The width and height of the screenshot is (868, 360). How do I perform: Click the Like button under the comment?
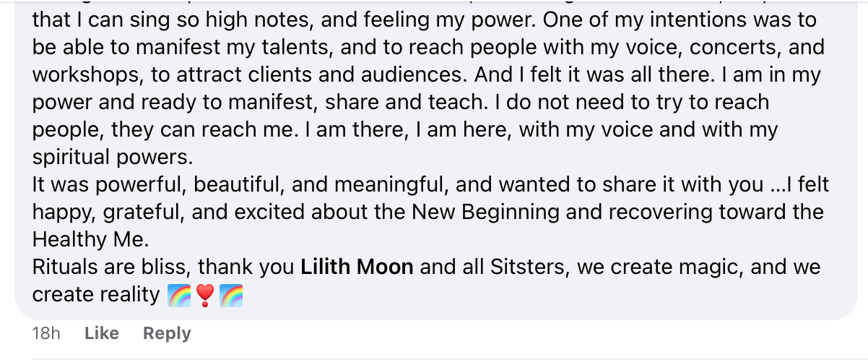coord(101,333)
